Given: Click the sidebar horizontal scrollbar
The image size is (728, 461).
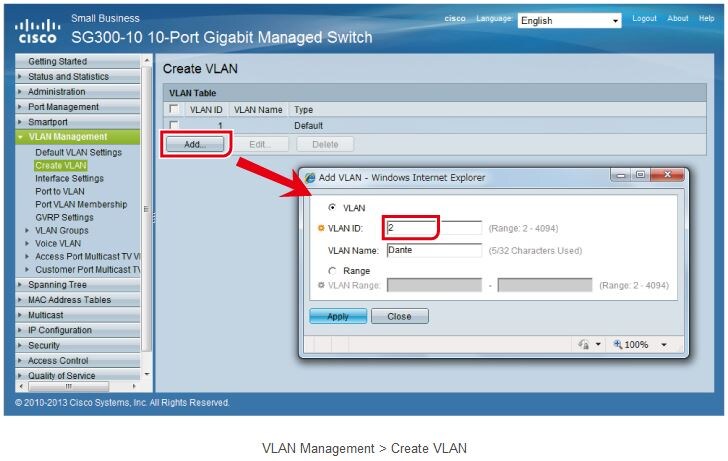Looking at the screenshot, I should coord(69,386).
